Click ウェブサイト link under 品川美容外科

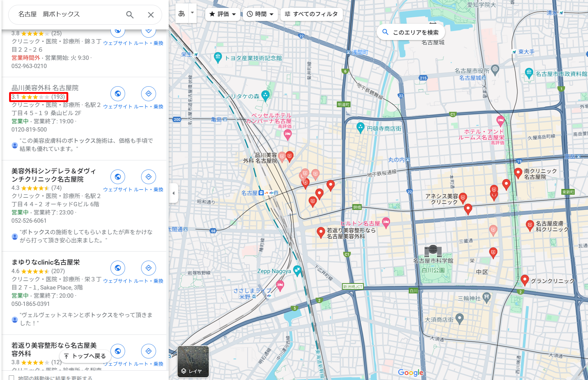(x=118, y=107)
